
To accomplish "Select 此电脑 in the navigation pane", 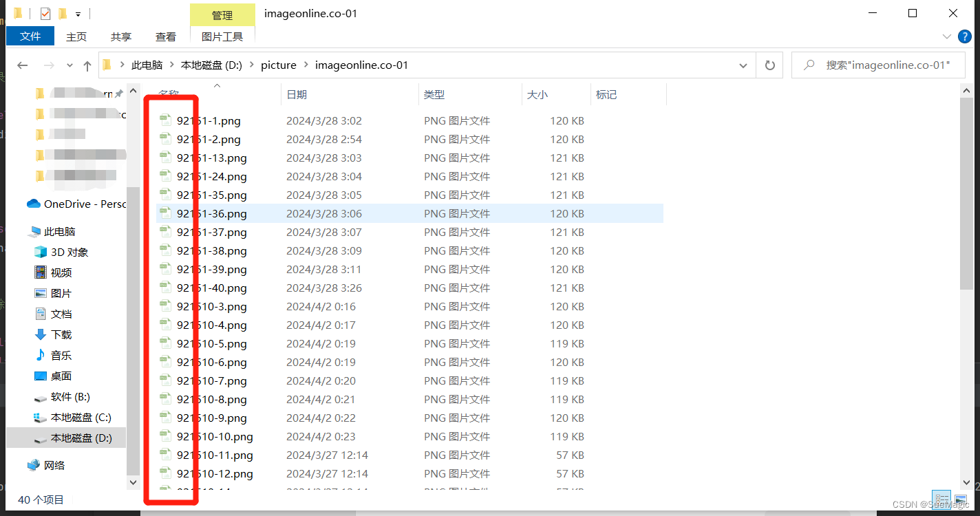I will [x=52, y=232].
